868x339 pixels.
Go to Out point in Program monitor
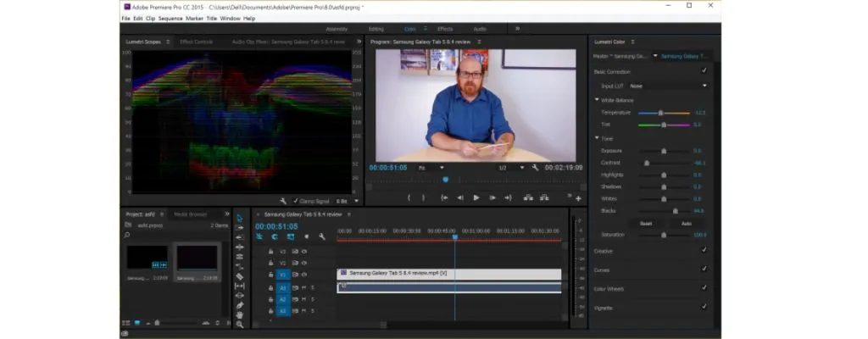(509, 197)
